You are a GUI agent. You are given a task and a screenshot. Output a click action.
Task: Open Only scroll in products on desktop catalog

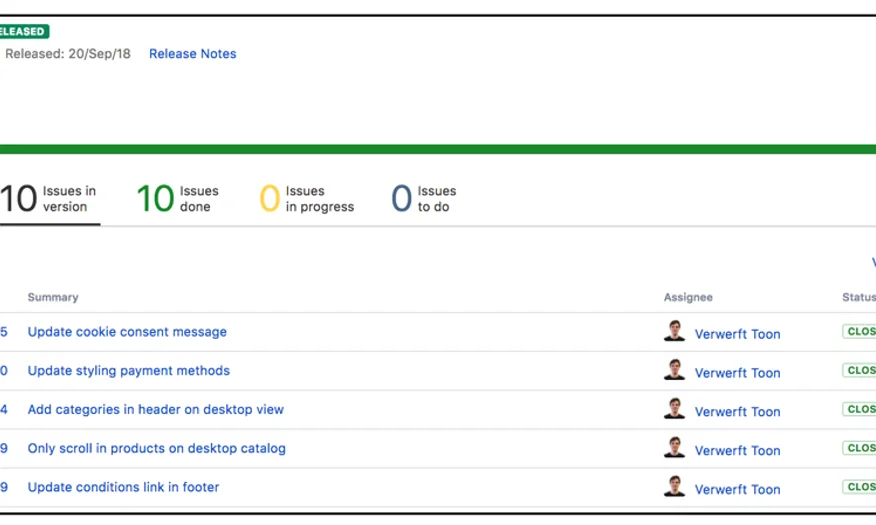click(x=156, y=449)
